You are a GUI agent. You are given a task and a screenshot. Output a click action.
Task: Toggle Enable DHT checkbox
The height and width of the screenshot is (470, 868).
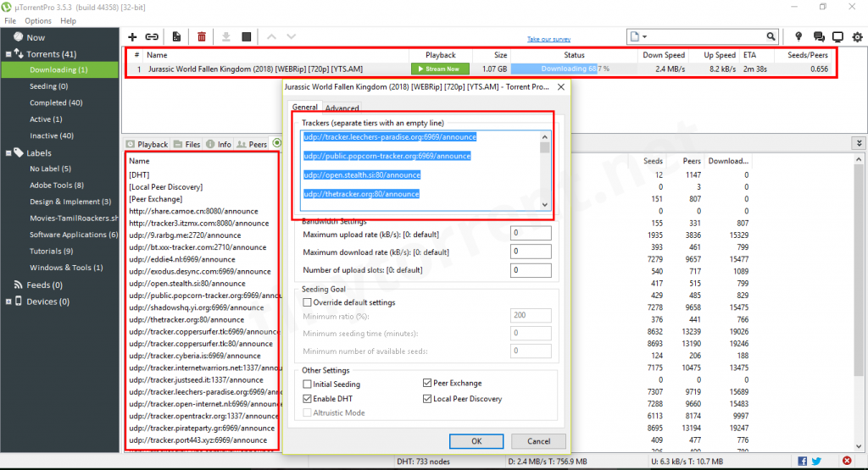[307, 399]
